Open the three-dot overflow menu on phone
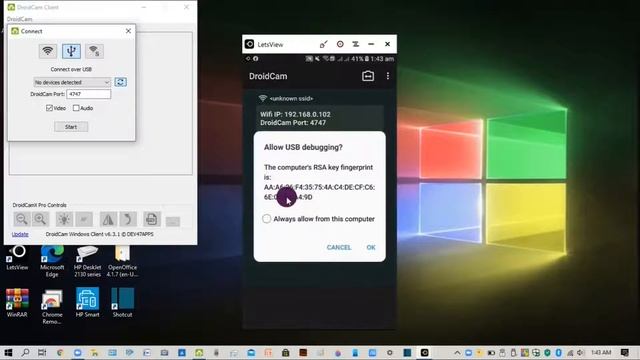 click(x=388, y=76)
